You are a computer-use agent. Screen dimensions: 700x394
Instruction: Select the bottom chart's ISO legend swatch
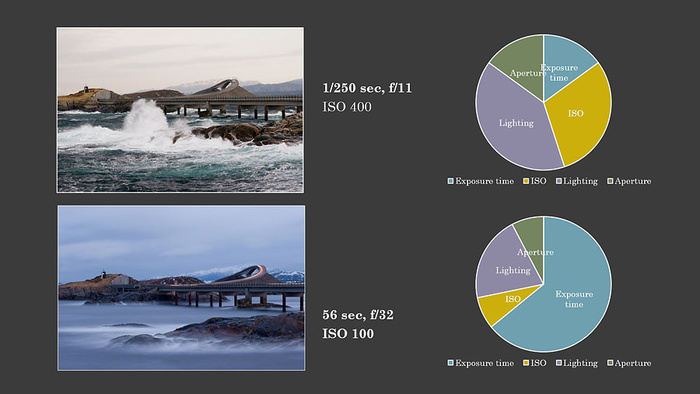click(526, 363)
